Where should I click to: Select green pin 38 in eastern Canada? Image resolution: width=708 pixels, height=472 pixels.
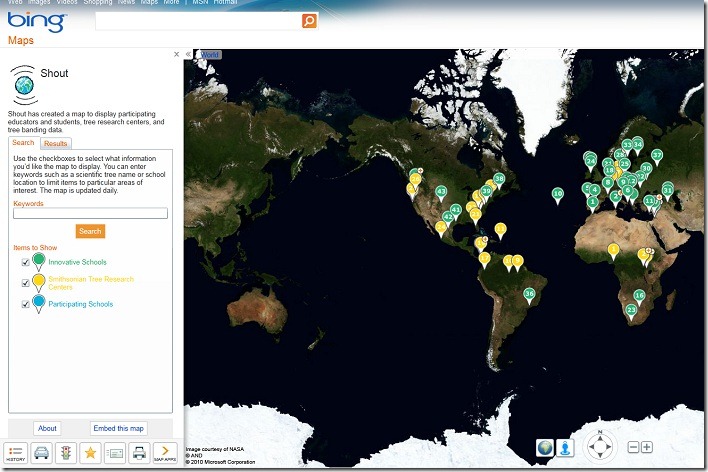(499, 180)
